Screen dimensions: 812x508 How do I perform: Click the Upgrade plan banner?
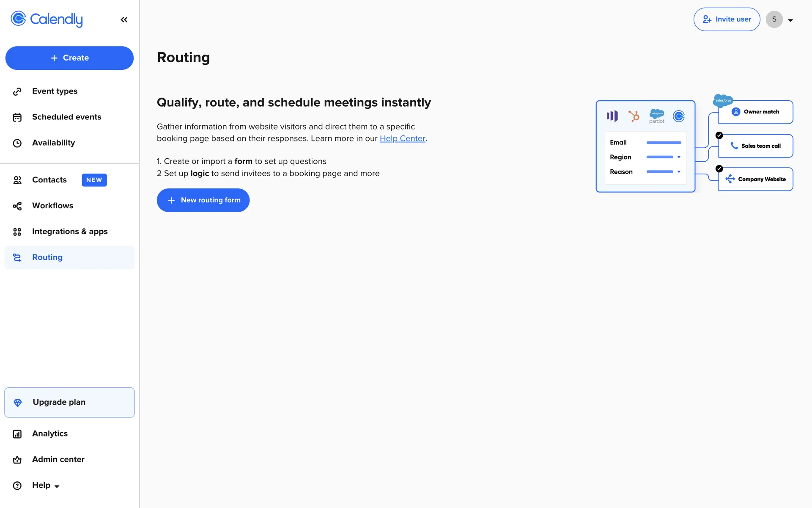(x=69, y=402)
